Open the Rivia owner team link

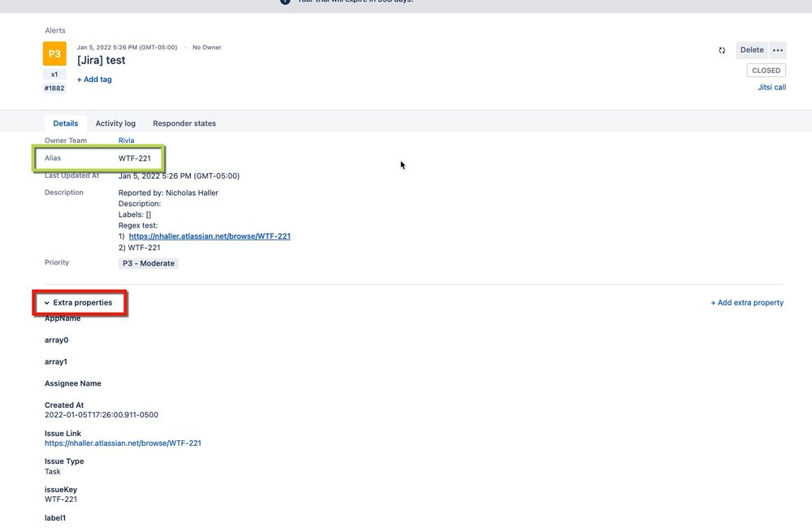click(x=126, y=141)
